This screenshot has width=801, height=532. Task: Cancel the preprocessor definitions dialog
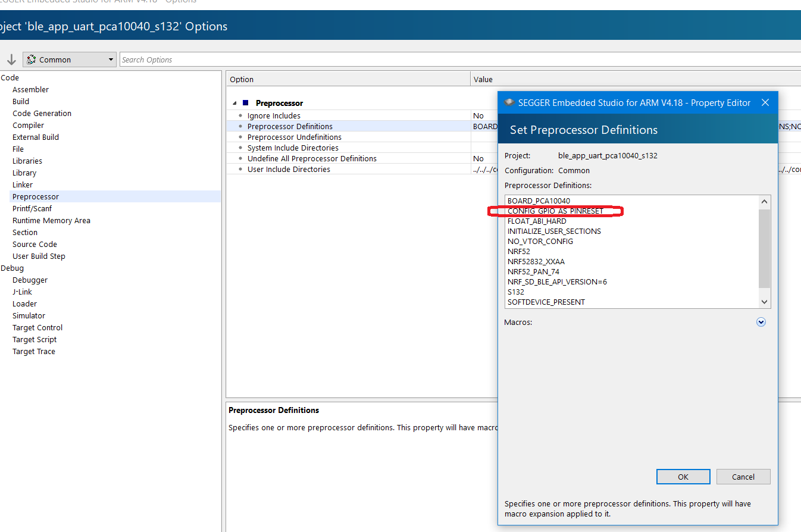click(x=743, y=477)
